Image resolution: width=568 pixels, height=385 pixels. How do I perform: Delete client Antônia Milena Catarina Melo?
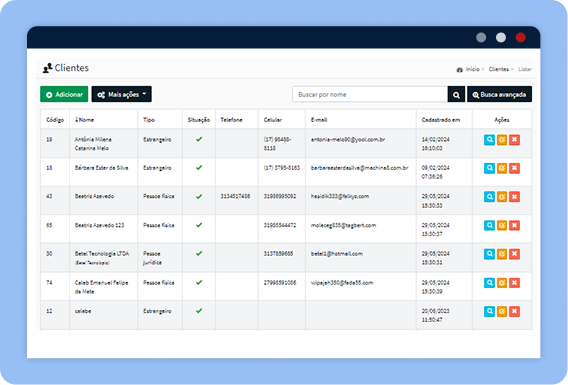pos(514,140)
